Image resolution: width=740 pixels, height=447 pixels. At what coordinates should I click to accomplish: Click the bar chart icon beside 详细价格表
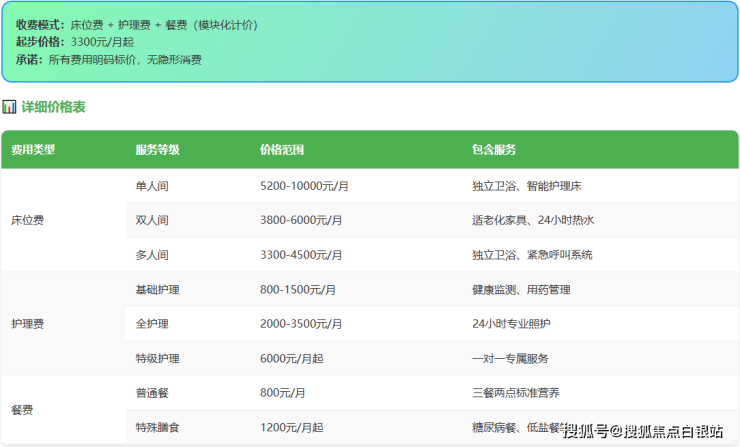tap(9, 106)
